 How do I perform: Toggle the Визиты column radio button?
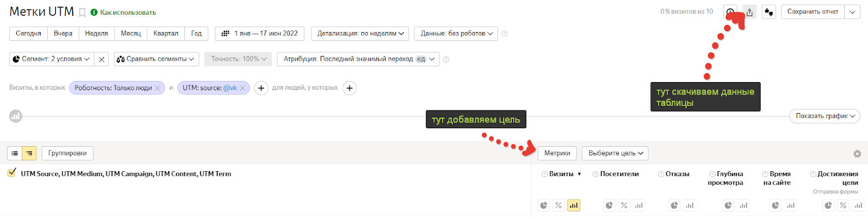click(x=545, y=174)
